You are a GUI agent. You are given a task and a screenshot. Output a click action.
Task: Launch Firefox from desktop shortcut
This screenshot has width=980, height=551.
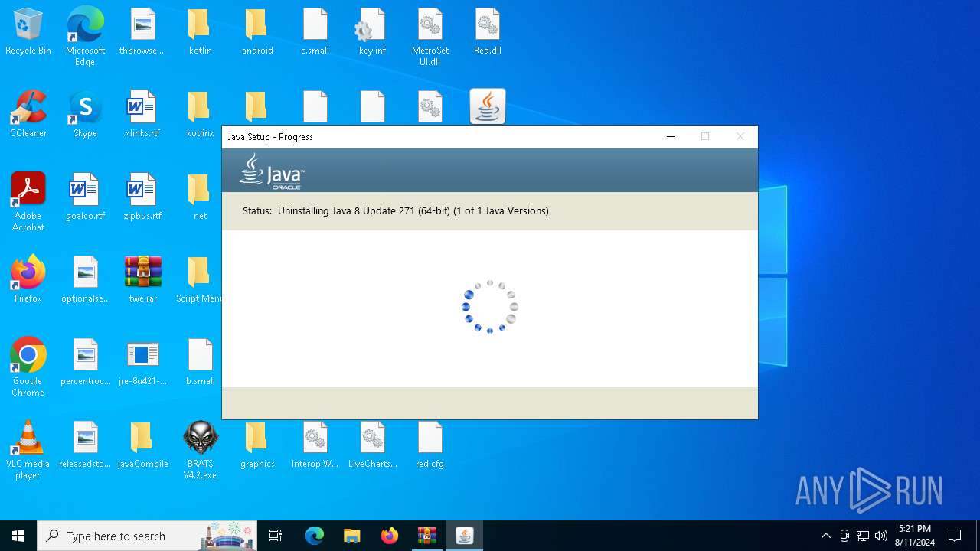click(28, 279)
